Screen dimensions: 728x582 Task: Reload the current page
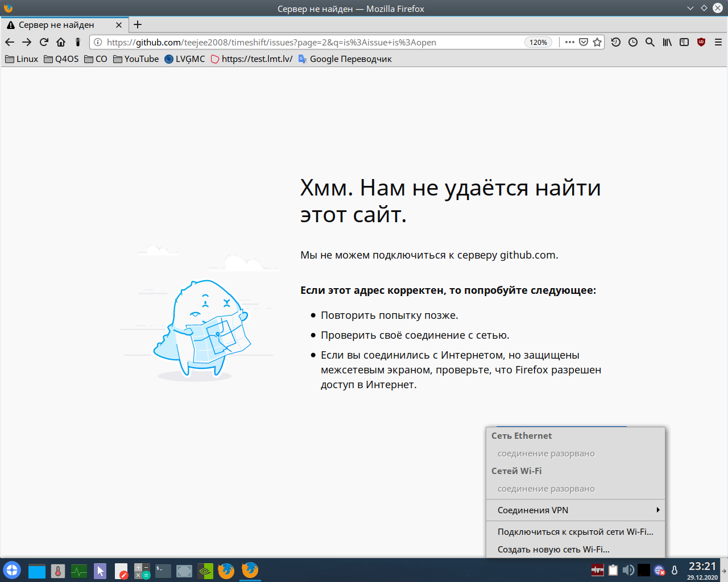[44, 42]
